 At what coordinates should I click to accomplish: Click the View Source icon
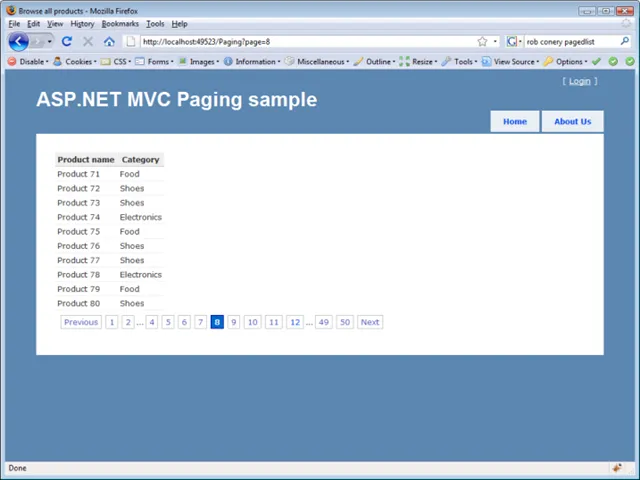coord(486,61)
